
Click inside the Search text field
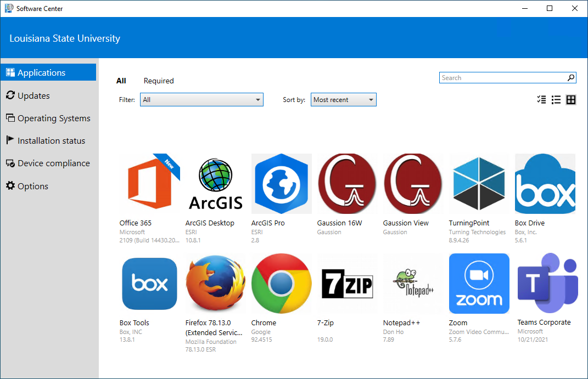coord(502,78)
